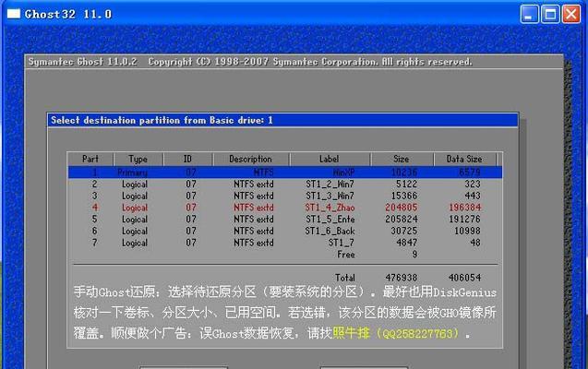
Task: Click size value 15366 in row 3
Action: 404,196
